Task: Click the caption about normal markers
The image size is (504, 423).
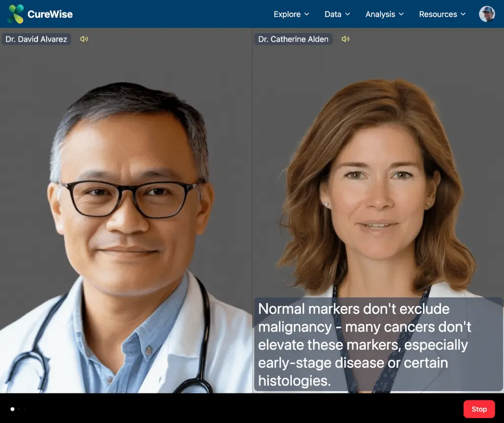Action: point(378,344)
